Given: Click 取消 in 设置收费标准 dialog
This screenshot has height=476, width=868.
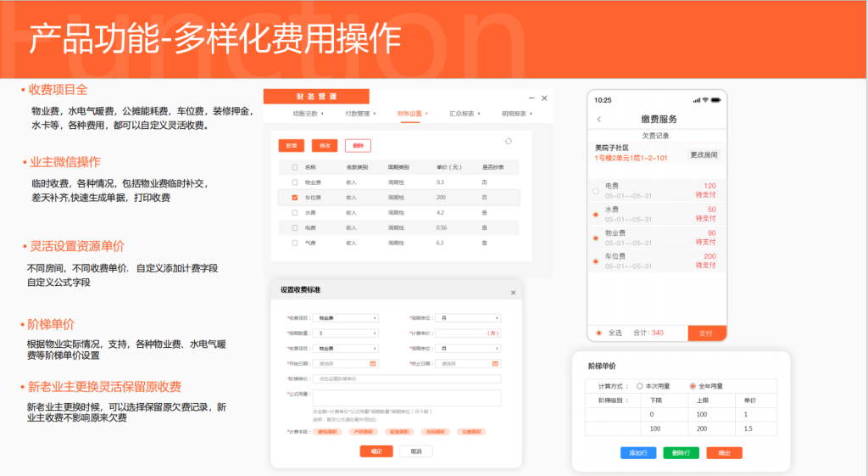Looking at the screenshot, I should (416, 451).
